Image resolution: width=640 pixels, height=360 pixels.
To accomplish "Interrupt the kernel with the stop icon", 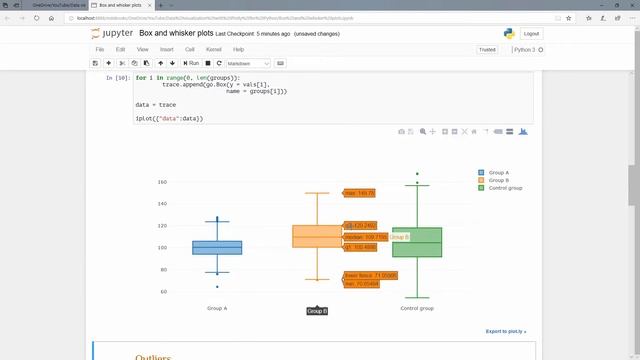I will pyautogui.click(x=208, y=63).
